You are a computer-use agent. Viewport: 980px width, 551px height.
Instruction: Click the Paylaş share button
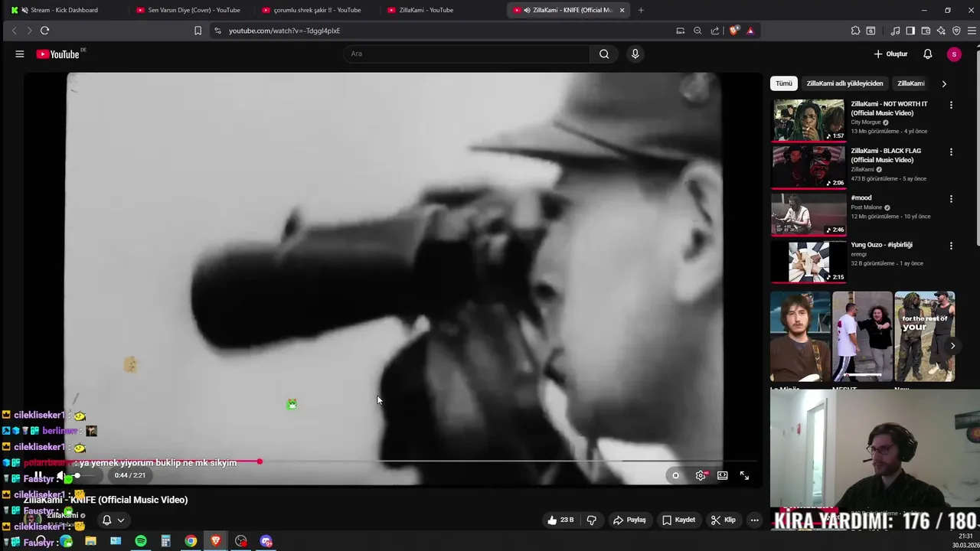pyautogui.click(x=629, y=520)
